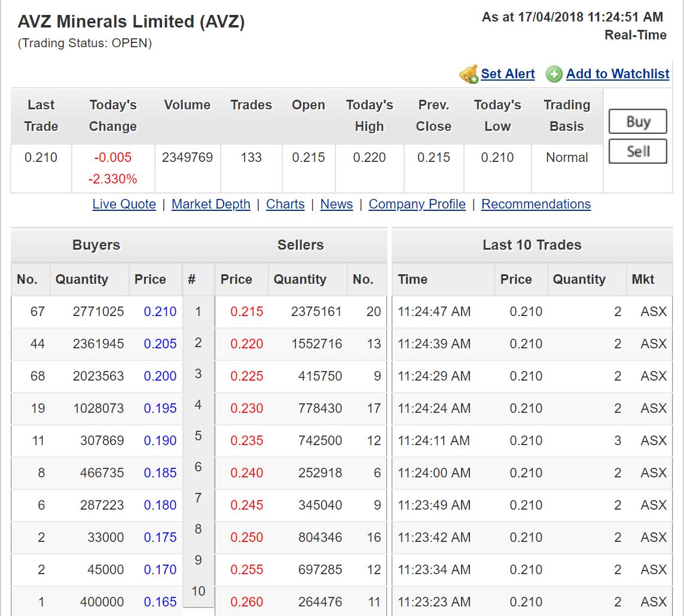The image size is (684, 616).
Task: Click the Last 10 Trades header
Action: (x=532, y=245)
